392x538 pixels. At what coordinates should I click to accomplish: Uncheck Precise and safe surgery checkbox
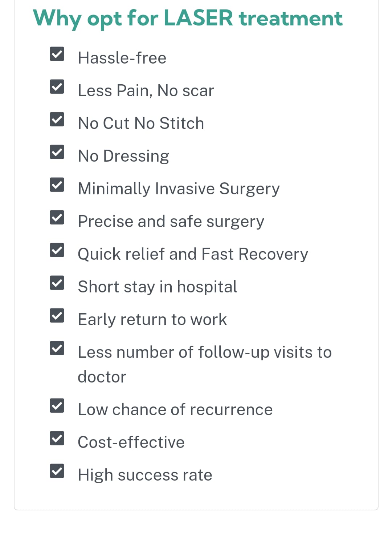click(57, 218)
